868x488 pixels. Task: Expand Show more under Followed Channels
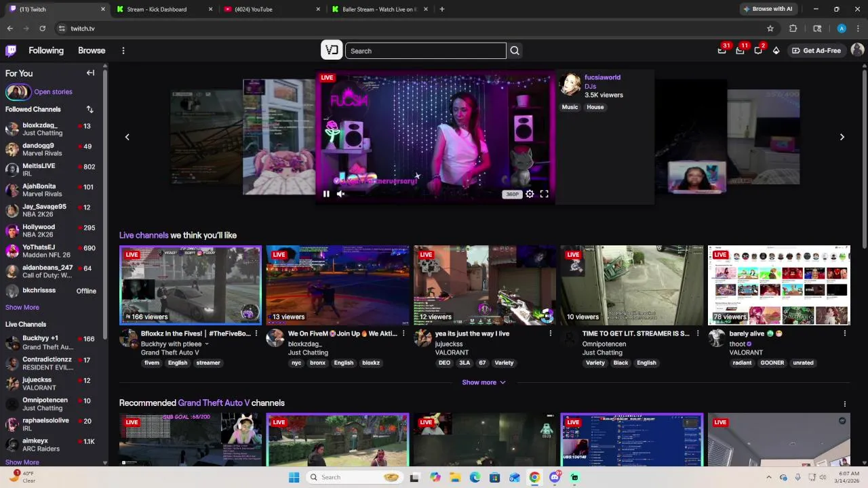point(22,307)
